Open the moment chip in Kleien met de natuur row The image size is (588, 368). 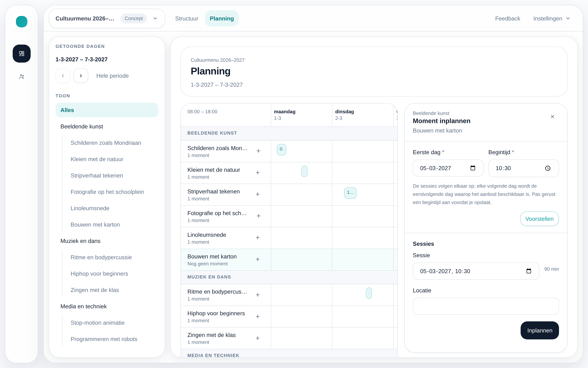coord(304,171)
